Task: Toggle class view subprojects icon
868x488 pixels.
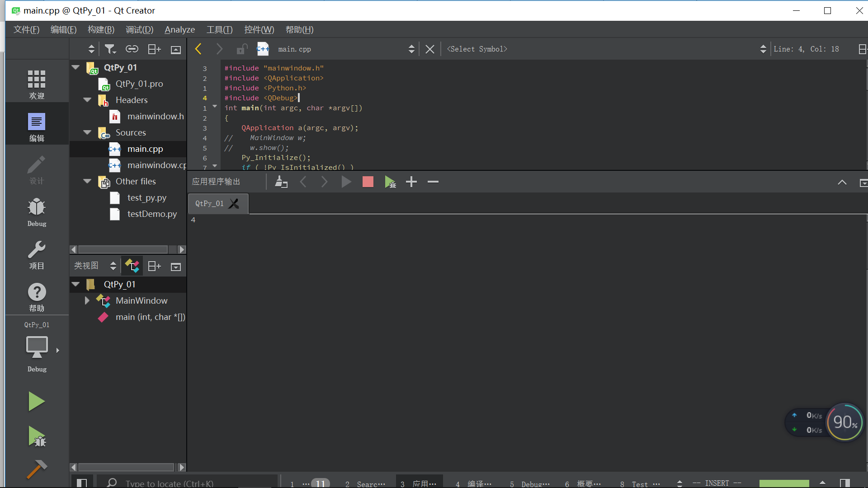Action: [x=132, y=266]
